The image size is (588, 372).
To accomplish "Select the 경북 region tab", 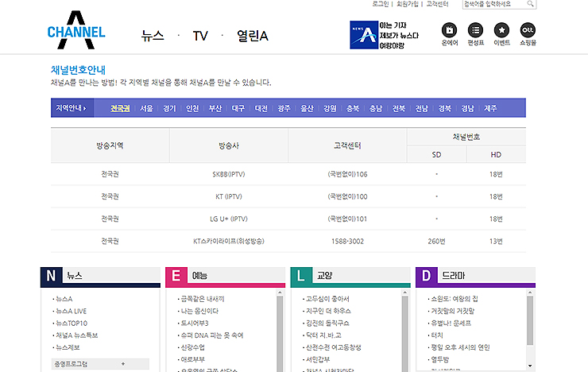I will point(445,108).
